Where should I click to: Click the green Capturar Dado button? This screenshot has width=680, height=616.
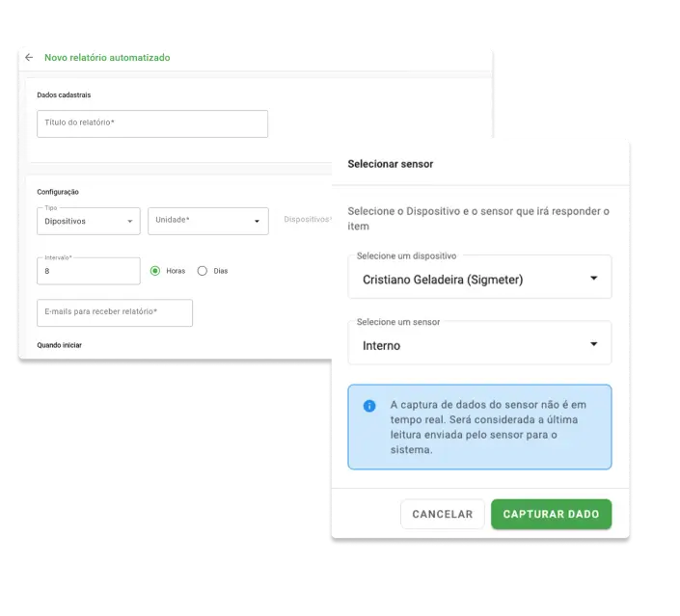coord(551,514)
